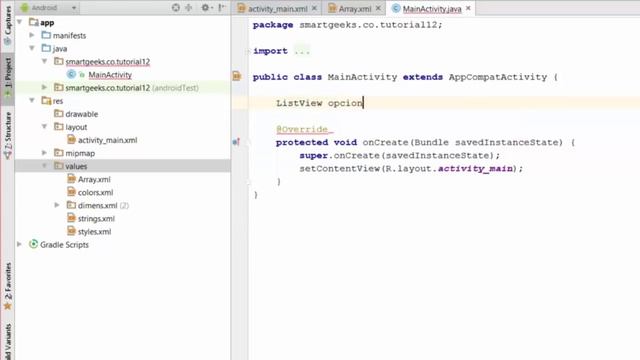Viewport: 640px width, 360px height.
Task: Click the Array.xml file icon in tree
Action: coord(71,179)
